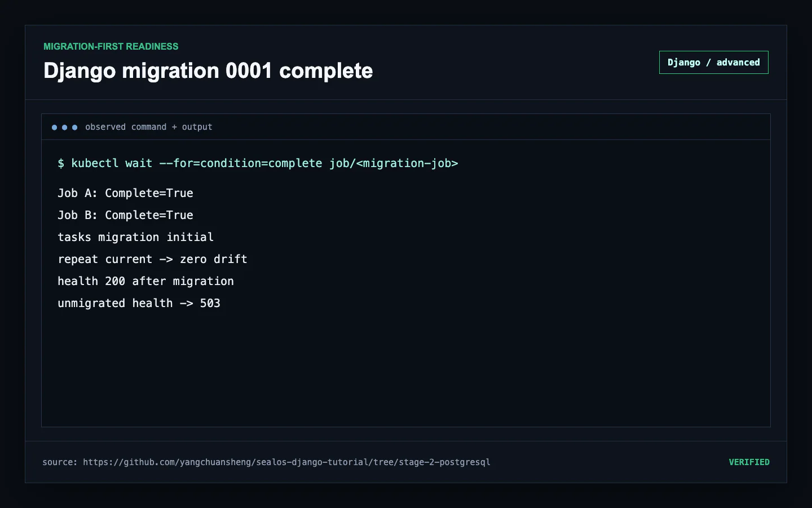Click the third terminal window dot
The width and height of the screenshot is (812, 508).
click(75, 128)
